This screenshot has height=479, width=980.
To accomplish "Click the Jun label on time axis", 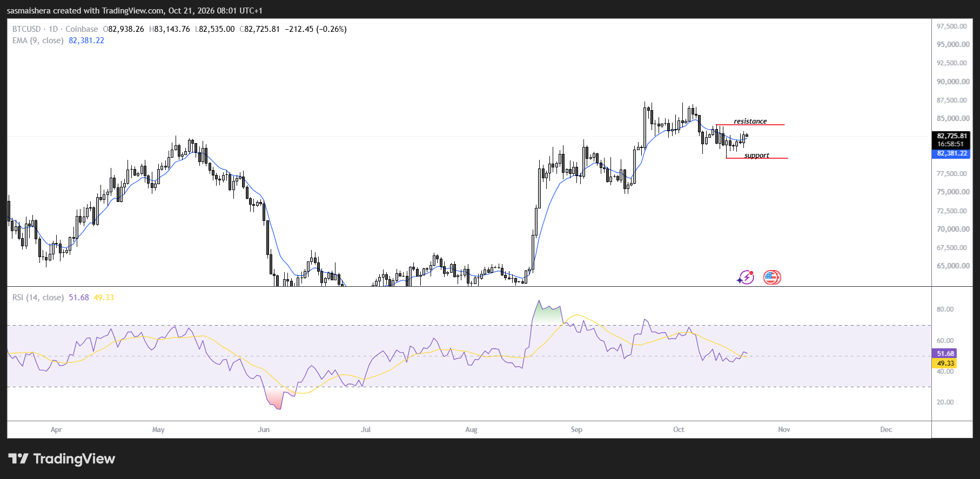I will click(x=264, y=430).
